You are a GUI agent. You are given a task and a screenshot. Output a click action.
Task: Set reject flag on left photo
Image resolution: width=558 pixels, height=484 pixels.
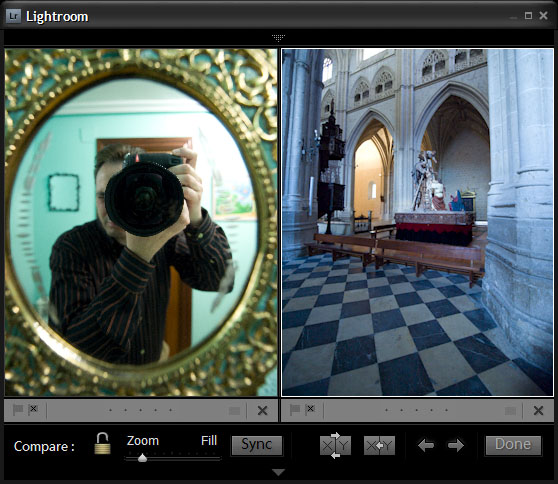pos(33,409)
